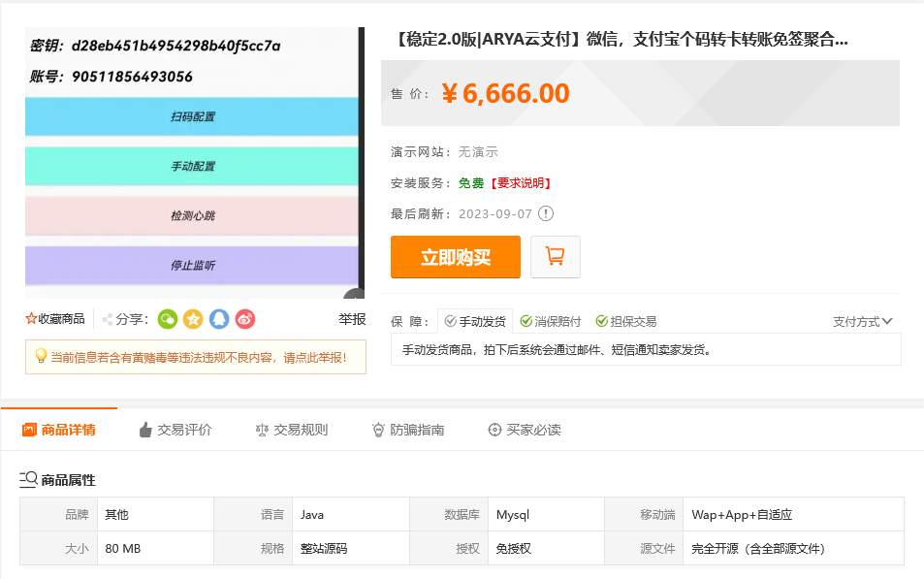Click warning banner report link text
This screenshot has width=924, height=579.
[199, 357]
